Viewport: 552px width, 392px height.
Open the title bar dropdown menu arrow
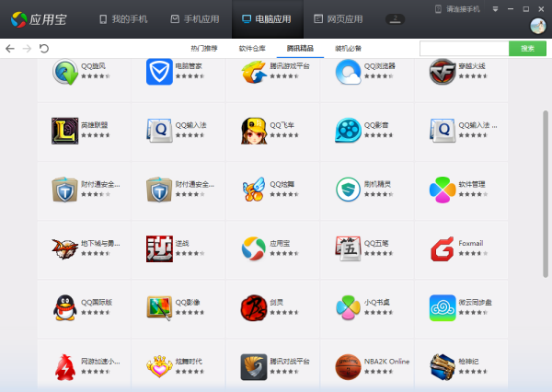pos(495,9)
